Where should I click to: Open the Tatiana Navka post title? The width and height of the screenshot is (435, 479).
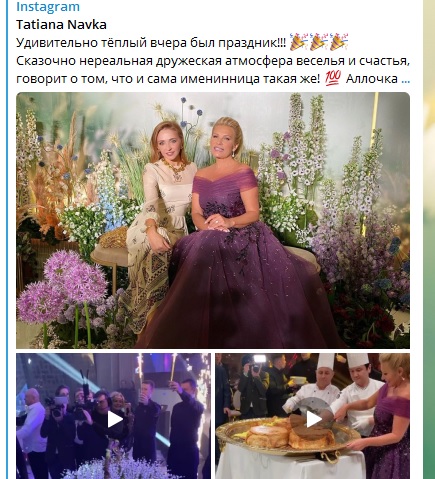pos(61,24)
